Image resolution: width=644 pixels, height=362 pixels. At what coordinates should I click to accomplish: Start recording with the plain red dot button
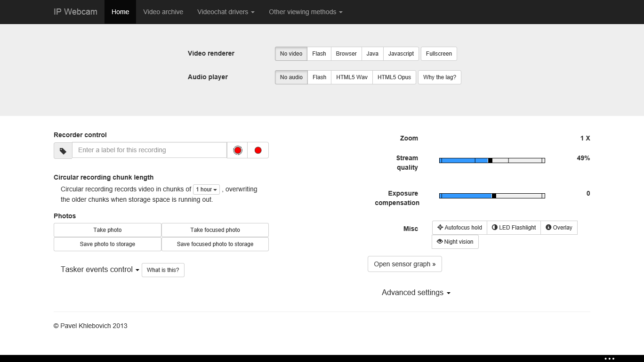[x=258, y=150]
